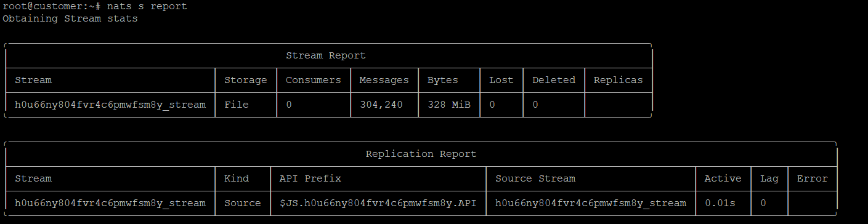Select the 'Stream Report' table title
Screen dimensions: 868x224
[x=326, y=55]
